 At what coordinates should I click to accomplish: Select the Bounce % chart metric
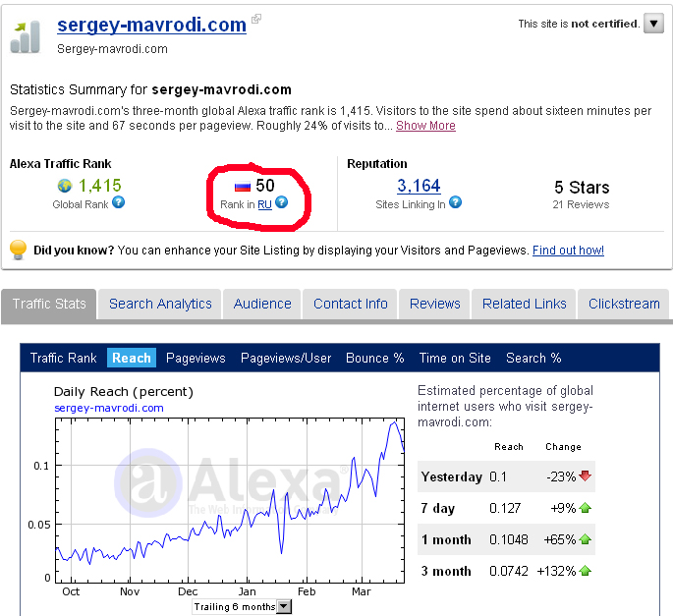374,359
